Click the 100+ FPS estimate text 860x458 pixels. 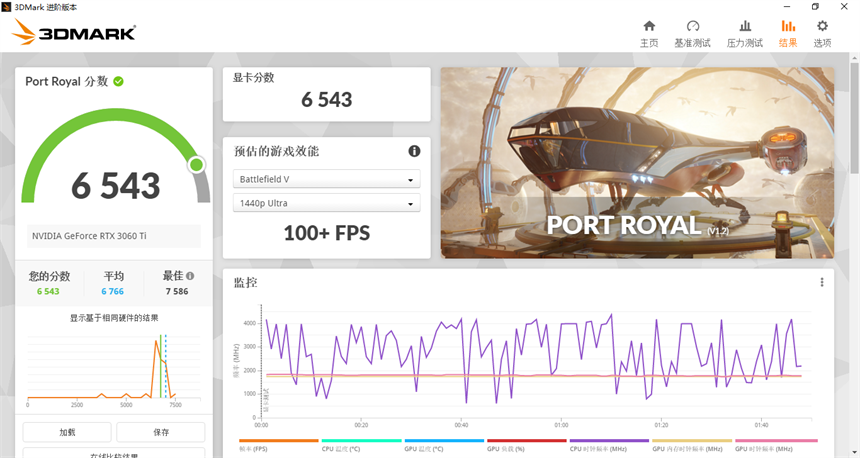327,233
